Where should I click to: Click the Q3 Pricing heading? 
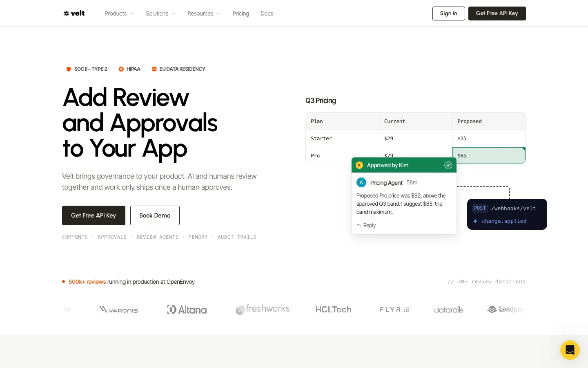[x=321, y=101]
